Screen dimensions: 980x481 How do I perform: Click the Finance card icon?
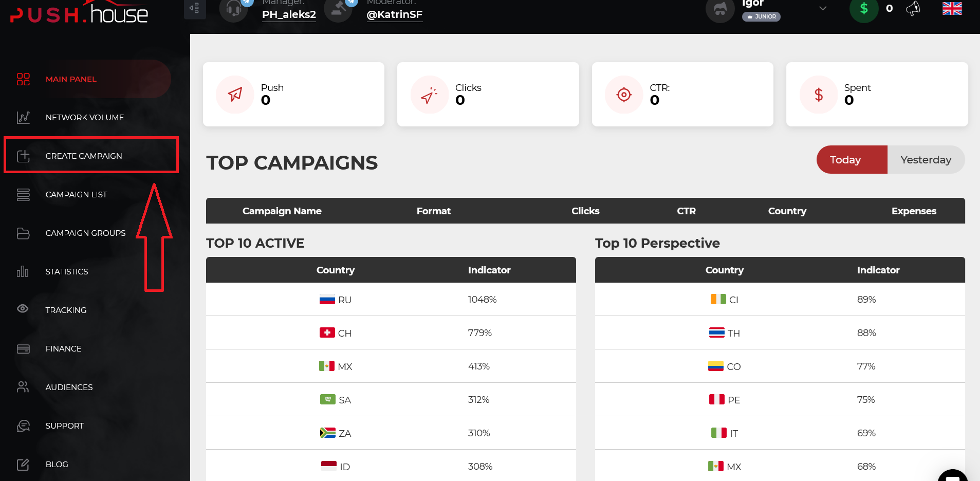(x=23, y=349)
